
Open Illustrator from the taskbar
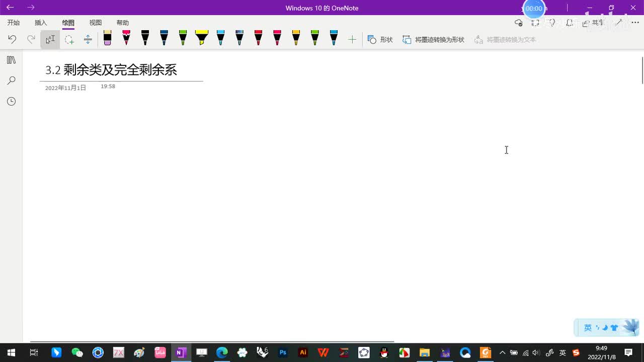click(303, 352)
